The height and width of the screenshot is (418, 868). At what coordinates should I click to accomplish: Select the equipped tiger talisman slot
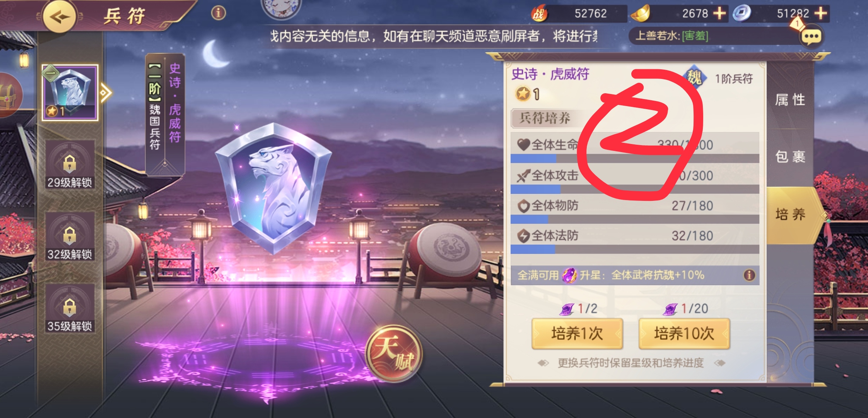point(70,93)
